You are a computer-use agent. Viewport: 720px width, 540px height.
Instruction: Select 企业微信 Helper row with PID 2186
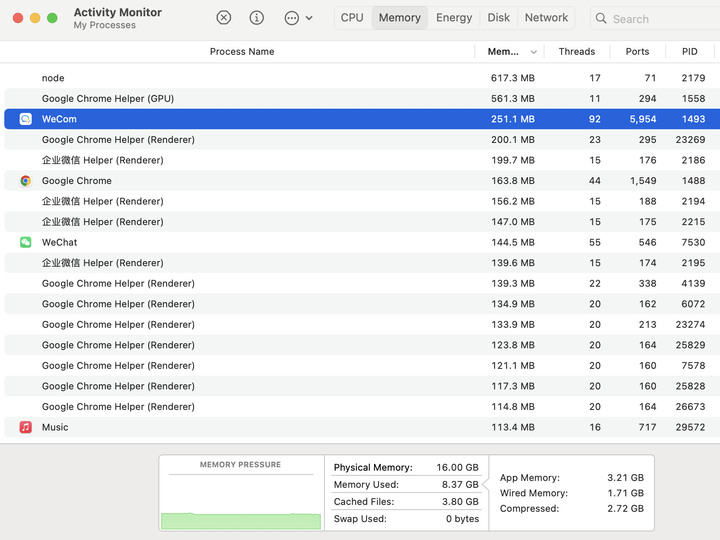tap(362, 160)
